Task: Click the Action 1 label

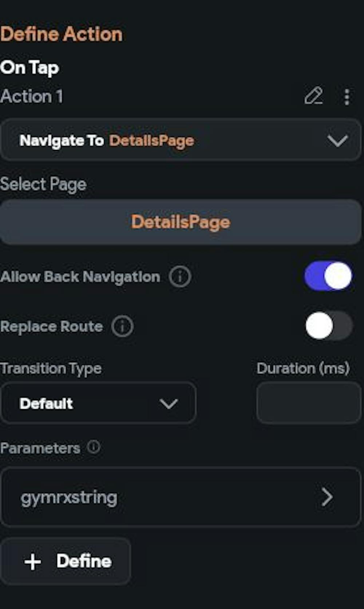Action: click(32, 96)
